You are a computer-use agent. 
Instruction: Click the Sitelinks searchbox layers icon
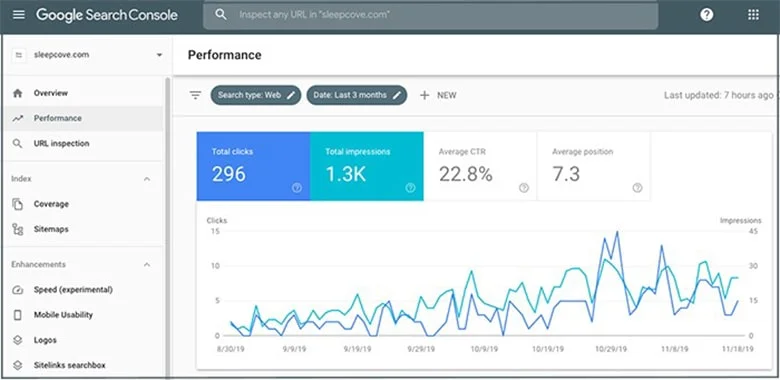point(18,366)
